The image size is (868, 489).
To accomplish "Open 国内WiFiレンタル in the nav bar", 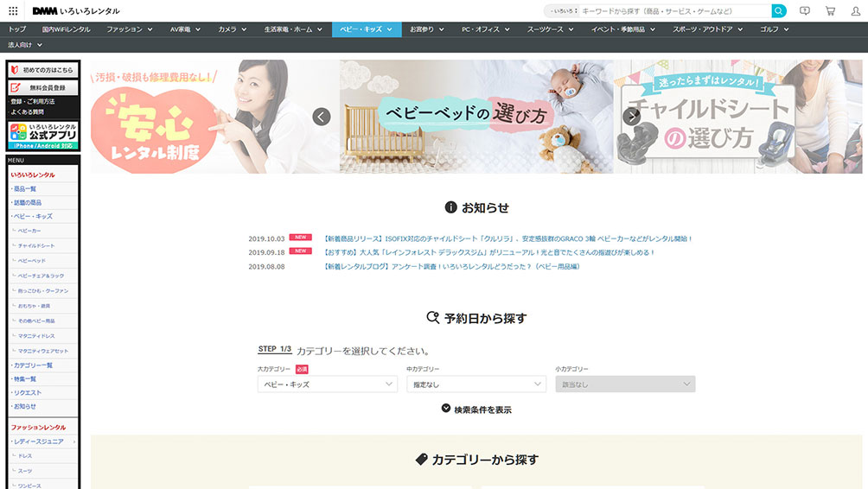I will 66,29.
